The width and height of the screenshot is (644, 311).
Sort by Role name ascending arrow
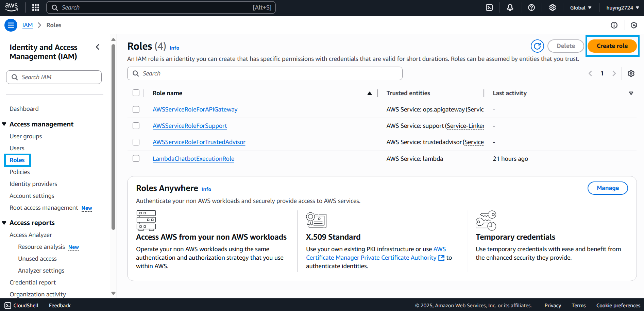(x=370, y=93)
